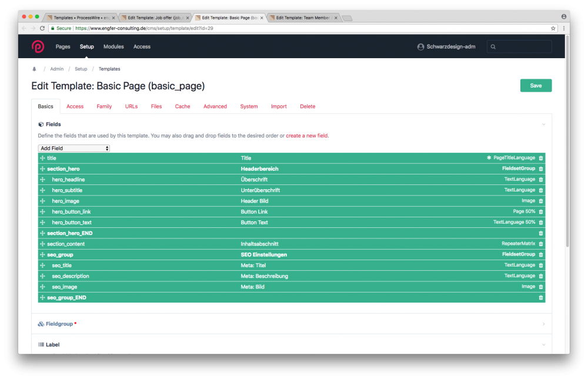Collapse the Label section
The width and height of the screenshot is (588, 380).
[543, 345]
